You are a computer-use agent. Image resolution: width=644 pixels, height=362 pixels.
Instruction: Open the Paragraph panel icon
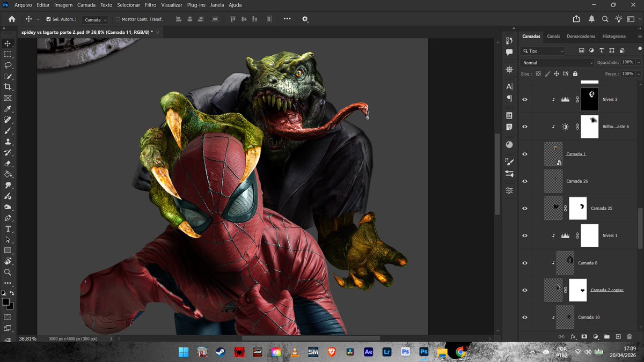(509, 98)
